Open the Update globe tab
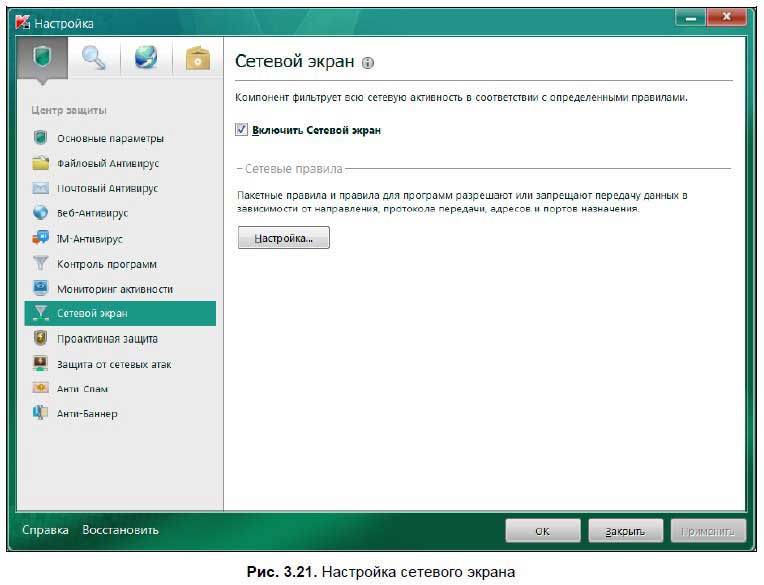Screen dimensions: 764x585 [146, 57]
